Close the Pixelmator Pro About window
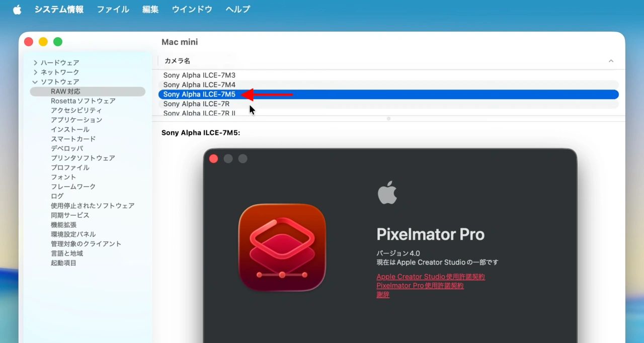Viewport: 644px width, 343px height. pos(213,159)
